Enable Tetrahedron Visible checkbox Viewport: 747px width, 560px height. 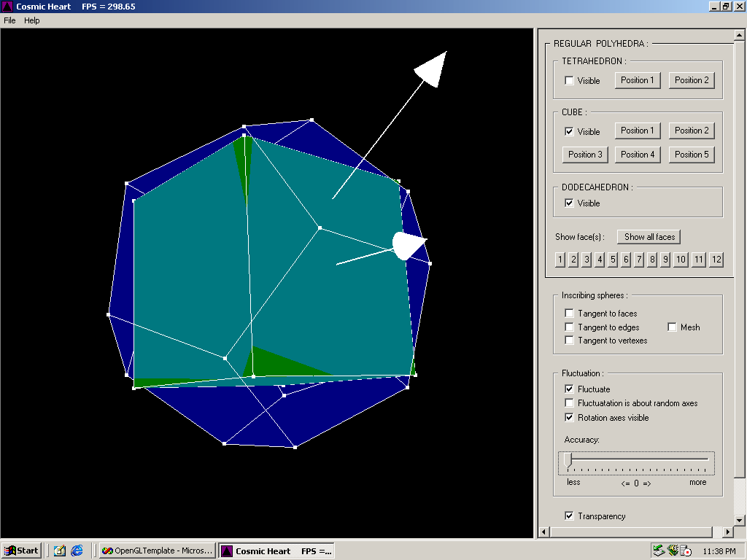569,80
